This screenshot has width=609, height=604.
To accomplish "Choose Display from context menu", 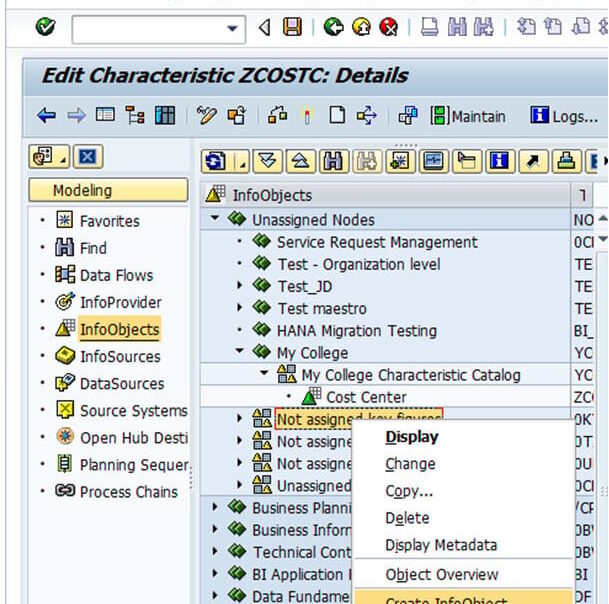I will (x=412, y=437).
